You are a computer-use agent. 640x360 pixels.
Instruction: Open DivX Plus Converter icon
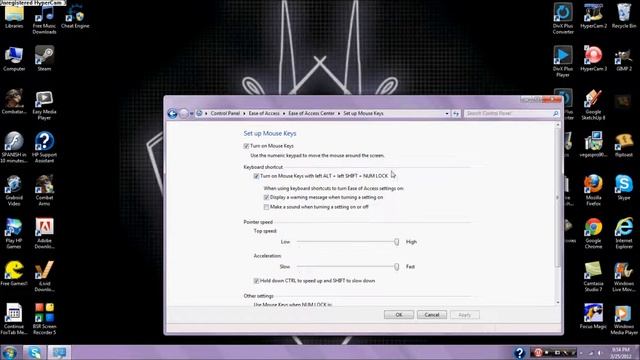(x=563, y=18)
